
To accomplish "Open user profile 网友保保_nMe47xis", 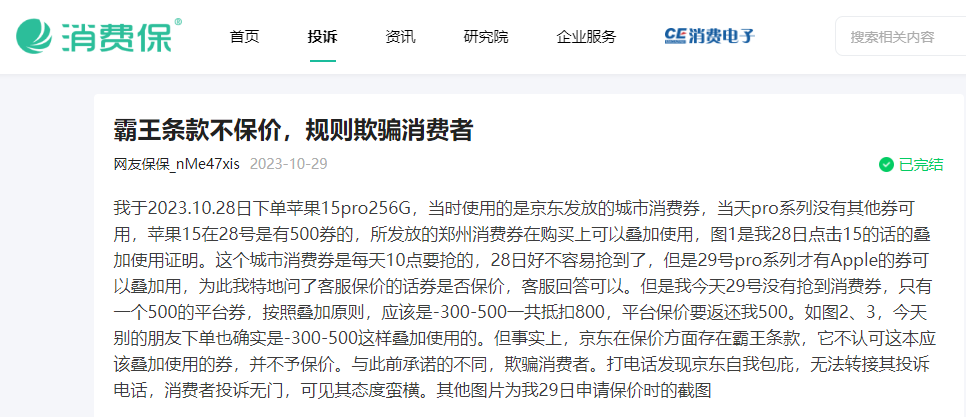I will (x=177, y=164).
